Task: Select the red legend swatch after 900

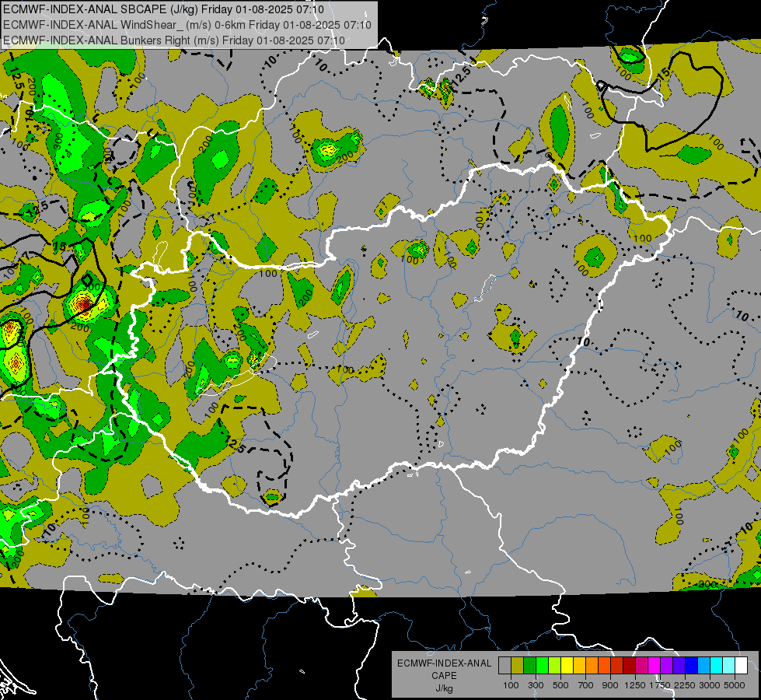Action: tap(617, 666)
